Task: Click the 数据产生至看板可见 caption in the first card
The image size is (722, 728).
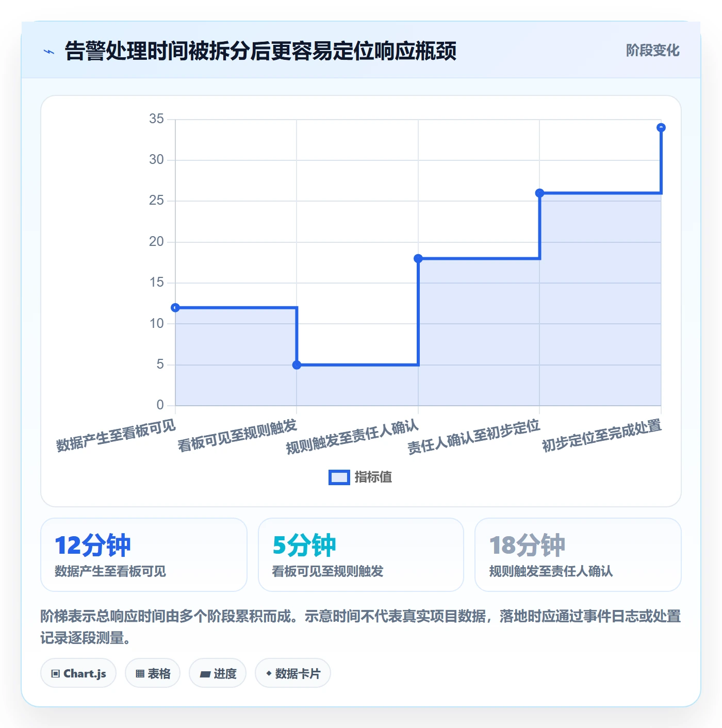Action: [x=110, y=571]
